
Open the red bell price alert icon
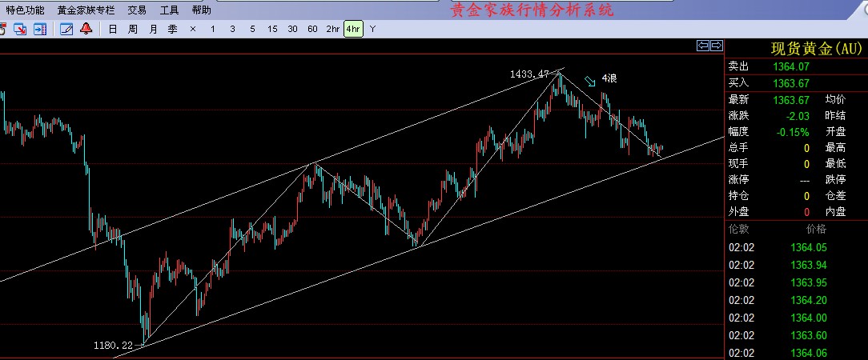tap(86, 29)
